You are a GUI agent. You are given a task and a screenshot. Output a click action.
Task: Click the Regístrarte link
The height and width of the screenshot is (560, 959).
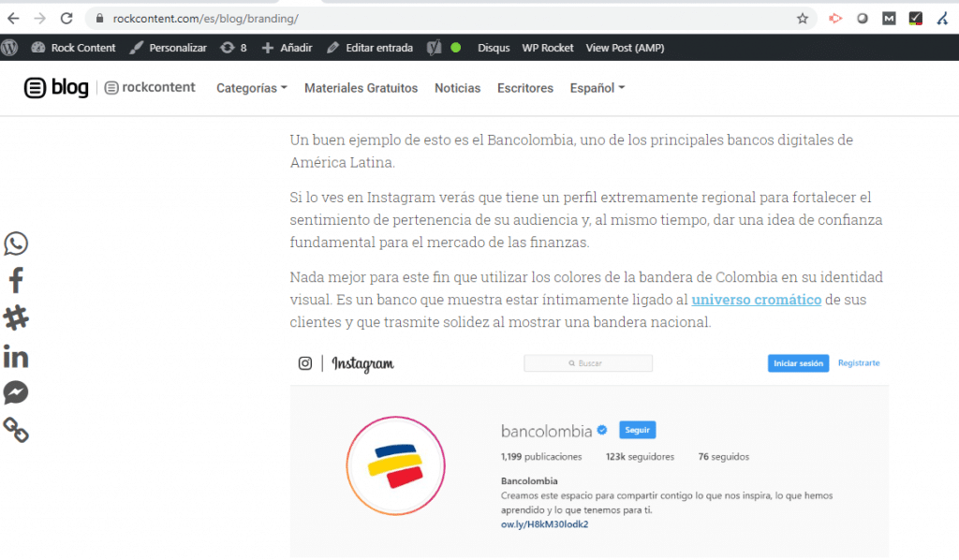point(859,363)
